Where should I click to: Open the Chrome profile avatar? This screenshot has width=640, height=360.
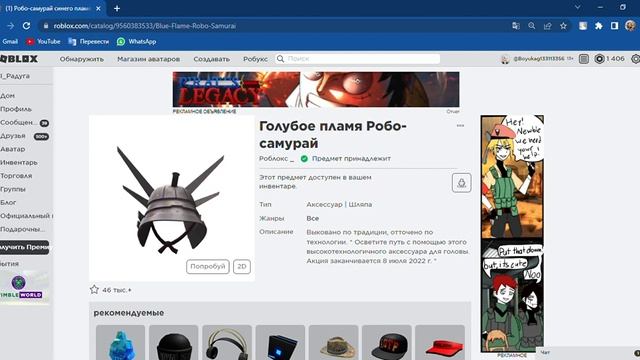pyautogui.click(x=630, y=26)
